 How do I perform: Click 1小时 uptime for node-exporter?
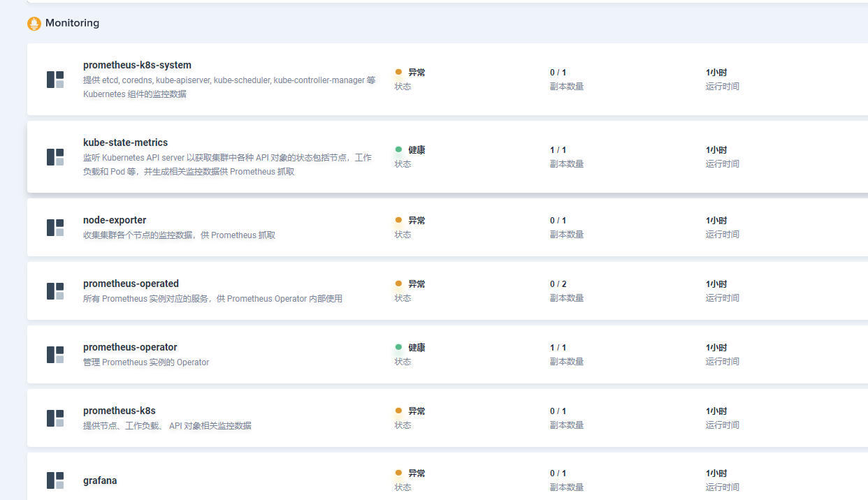716,221
